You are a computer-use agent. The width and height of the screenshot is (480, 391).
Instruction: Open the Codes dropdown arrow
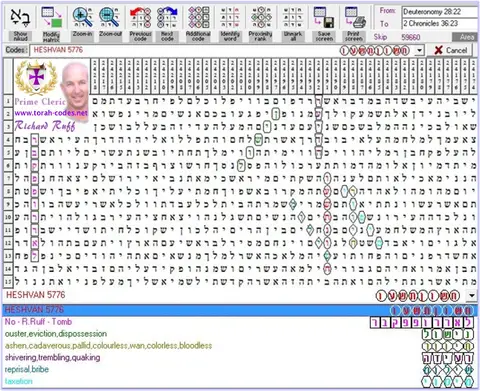(x=419, y=51)
